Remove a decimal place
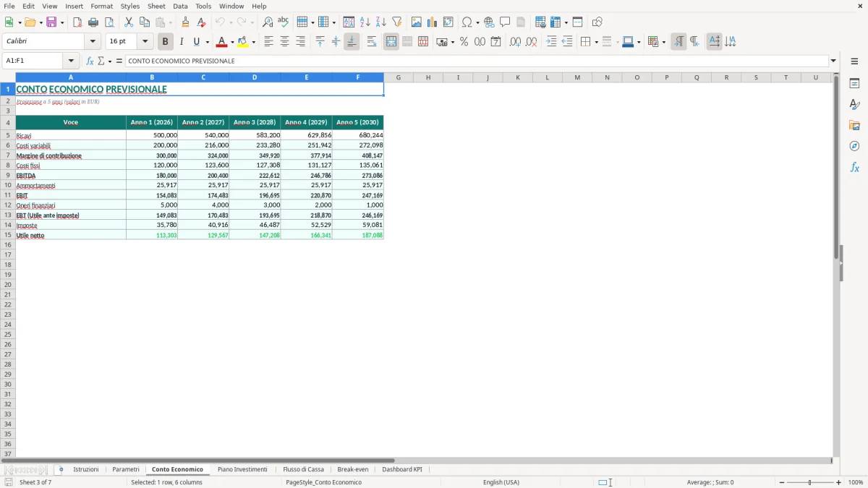 coord(531,42)
